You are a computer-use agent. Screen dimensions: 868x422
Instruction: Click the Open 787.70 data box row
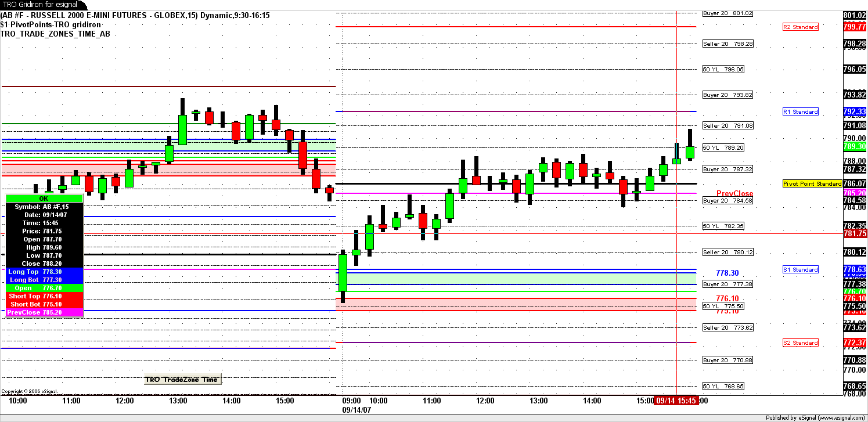tap(44, 239)
